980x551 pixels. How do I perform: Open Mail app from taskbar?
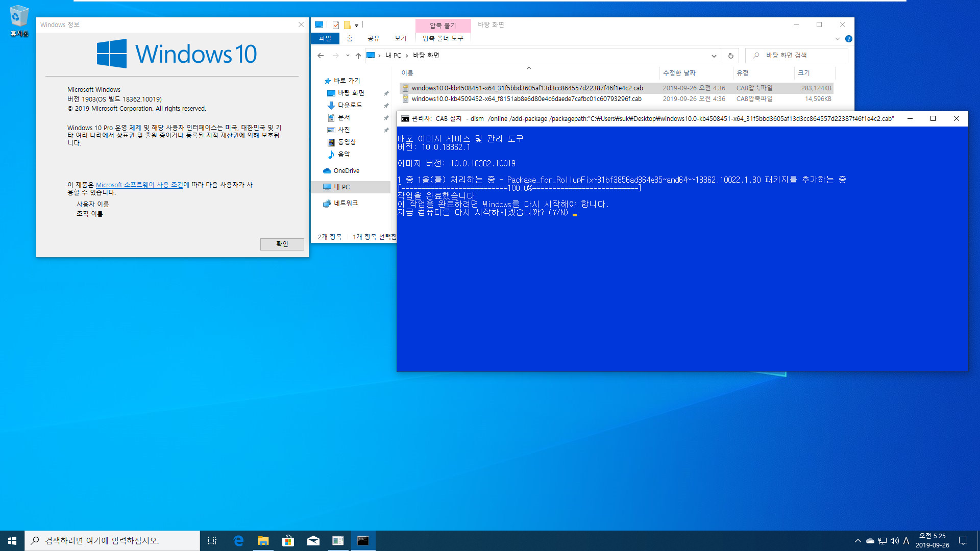313,541
